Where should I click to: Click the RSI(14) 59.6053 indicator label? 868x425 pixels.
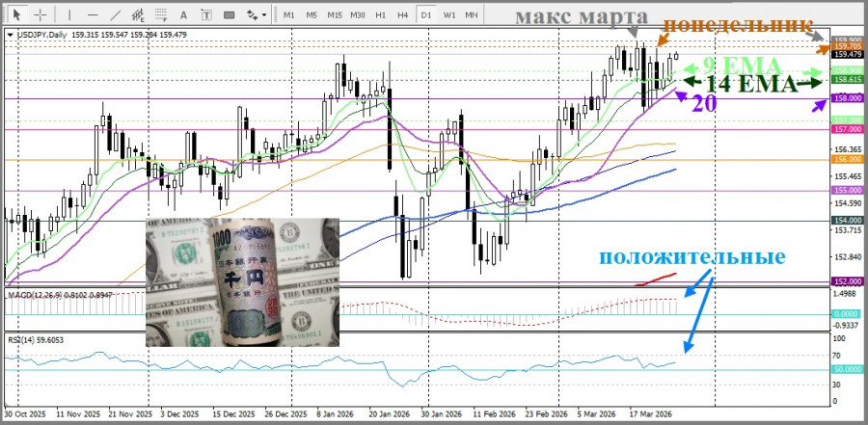[x=36, y=340]
